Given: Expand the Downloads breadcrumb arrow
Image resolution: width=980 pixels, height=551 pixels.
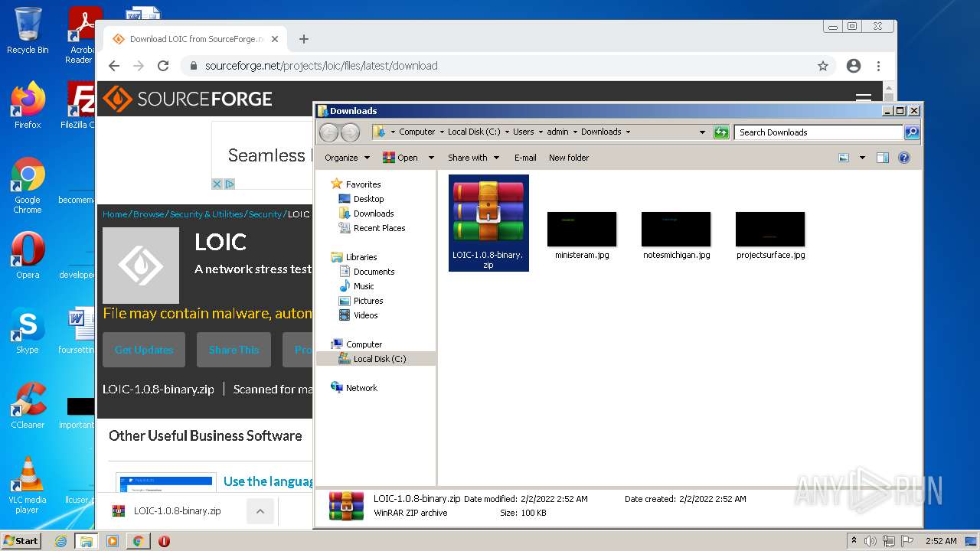Looking at the screenshot, I should point(628,132).
